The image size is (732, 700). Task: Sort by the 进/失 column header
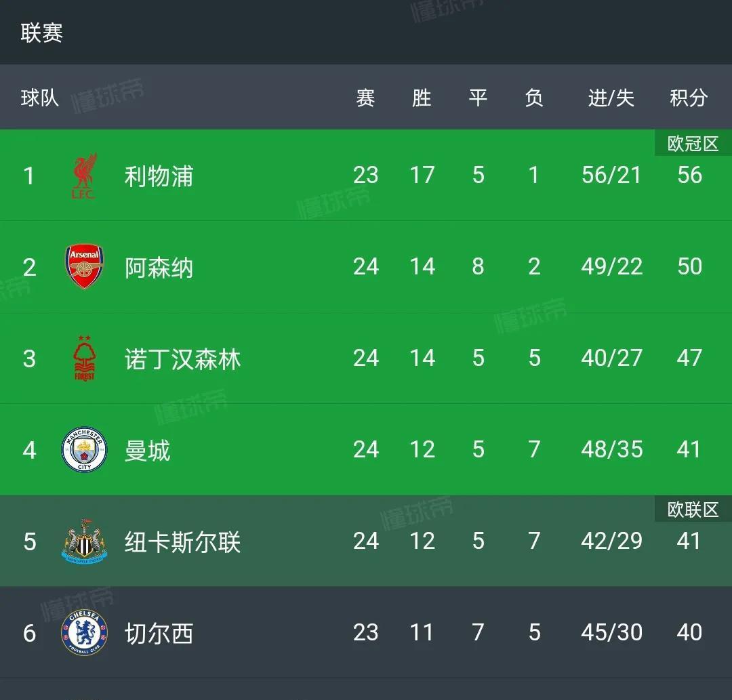coord(611,98)
